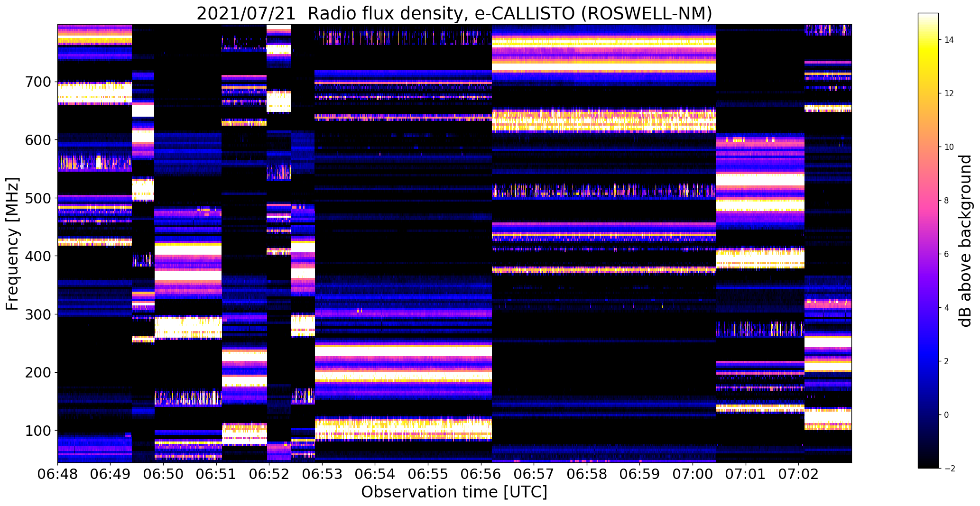Click the 700 frequency tick label
Screen dimensions: 980x506
click(37, 82)
